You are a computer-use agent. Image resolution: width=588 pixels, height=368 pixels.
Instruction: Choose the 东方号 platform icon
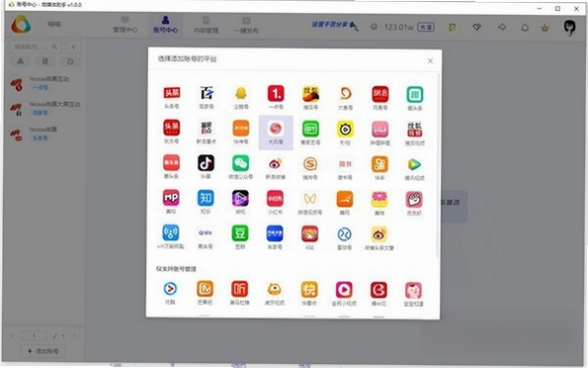click(171, 128)
